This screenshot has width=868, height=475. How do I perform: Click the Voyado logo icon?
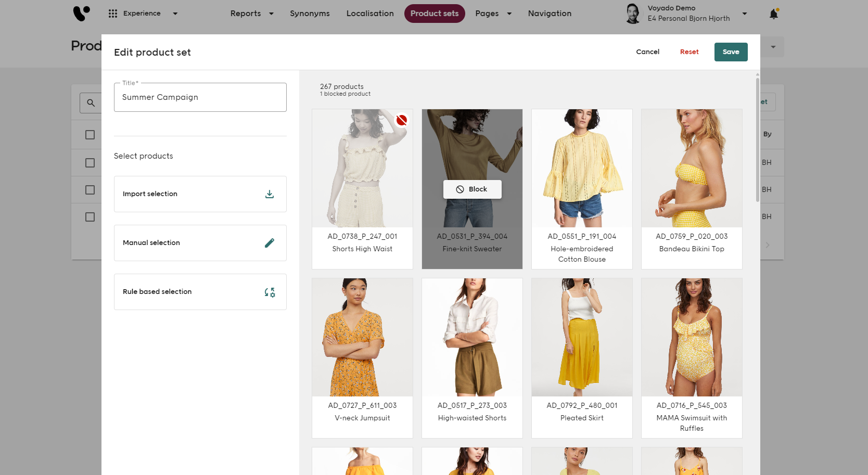point(82,14)
